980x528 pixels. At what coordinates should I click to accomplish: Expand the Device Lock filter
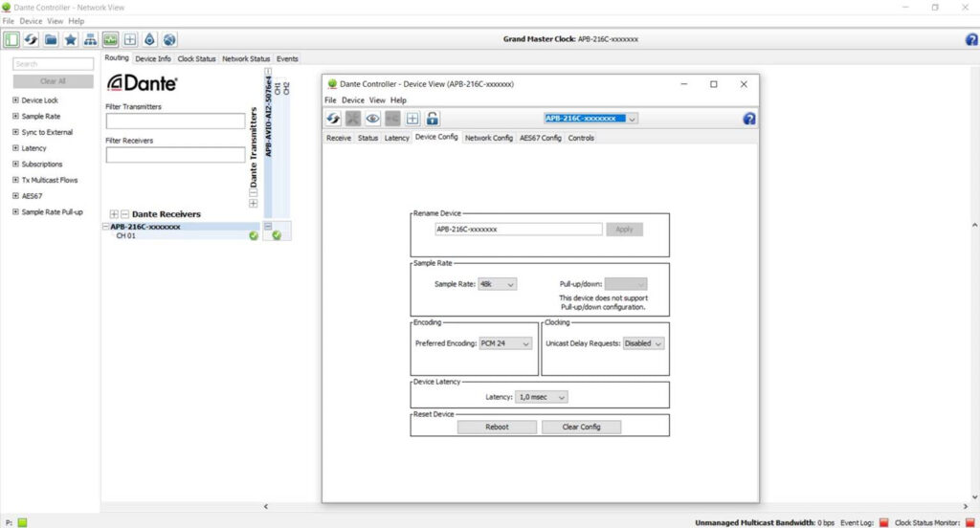click(15, 100)
